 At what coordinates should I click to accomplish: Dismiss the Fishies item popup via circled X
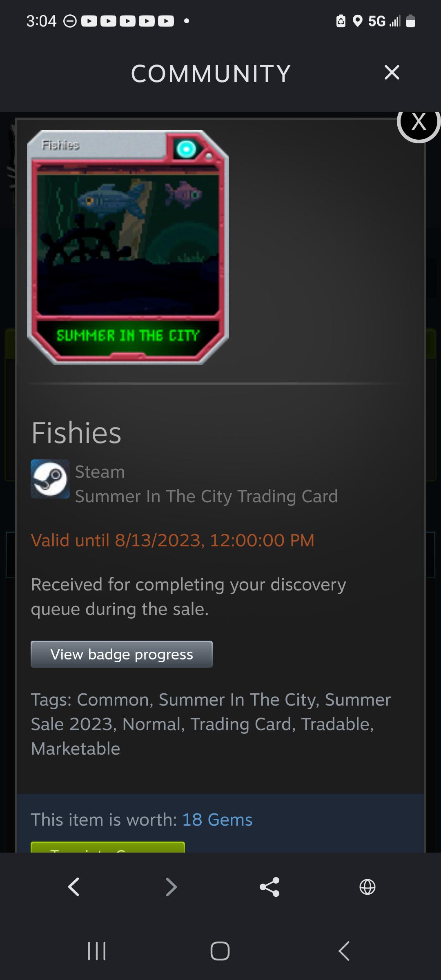point(419,122)
